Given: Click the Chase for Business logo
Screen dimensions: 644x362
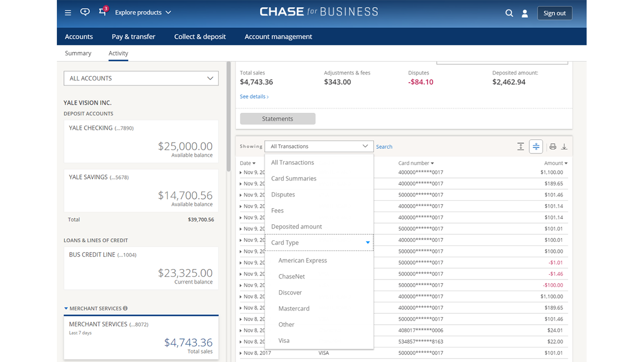Looking at the screenshot, I should coord(319,12).
